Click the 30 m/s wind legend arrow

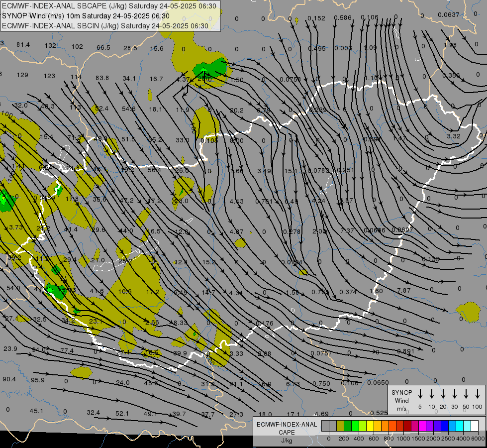click(454, 393)
